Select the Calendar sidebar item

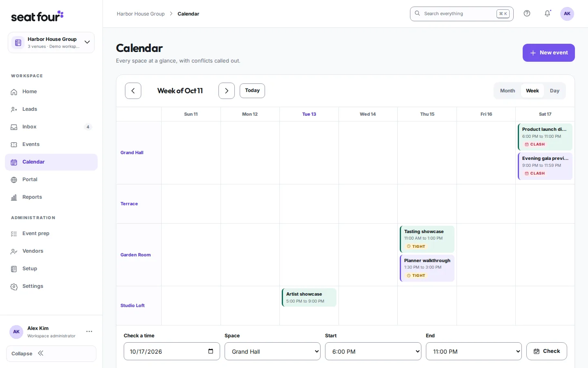point(51,162)
